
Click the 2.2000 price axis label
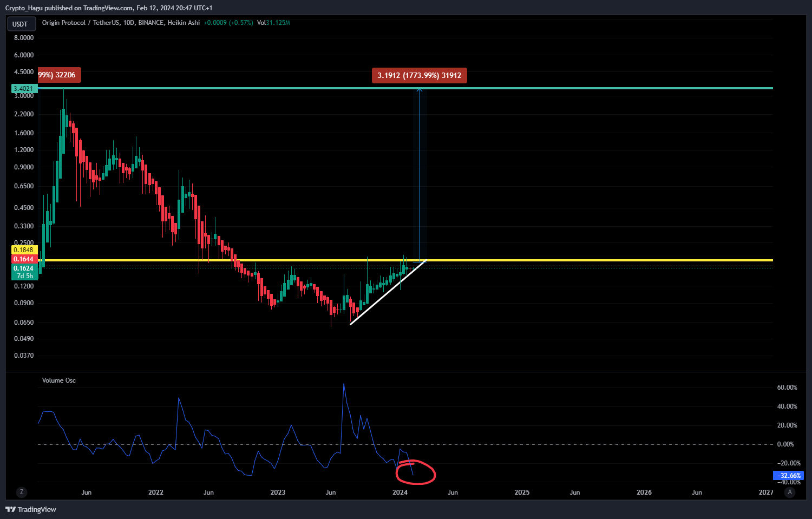pyautogui.click(x=24, y=114)
